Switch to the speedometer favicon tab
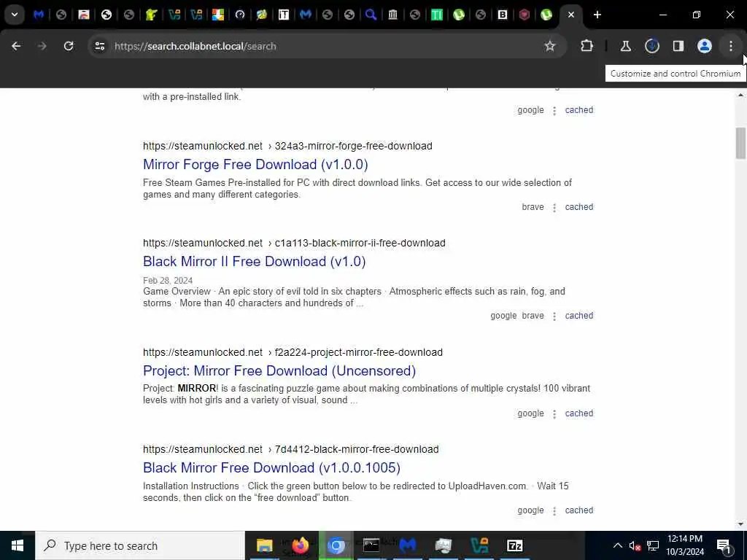 [x=239, y=15]
